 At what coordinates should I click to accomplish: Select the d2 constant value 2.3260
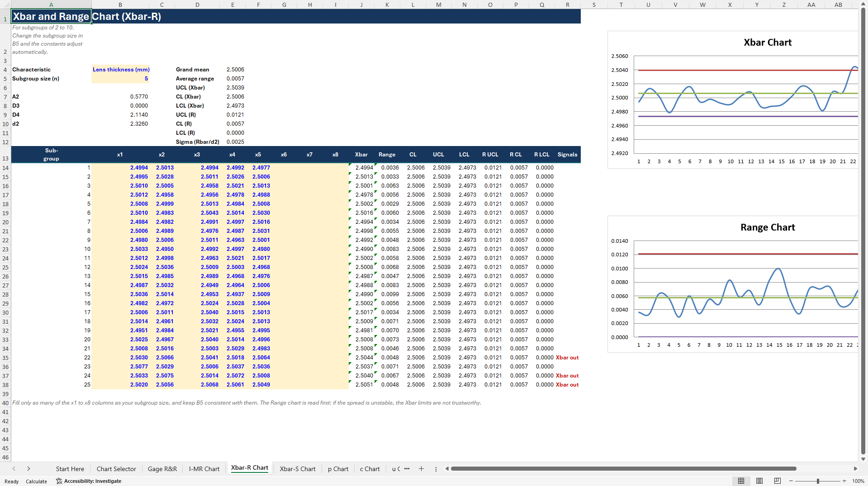coord(139,124)
